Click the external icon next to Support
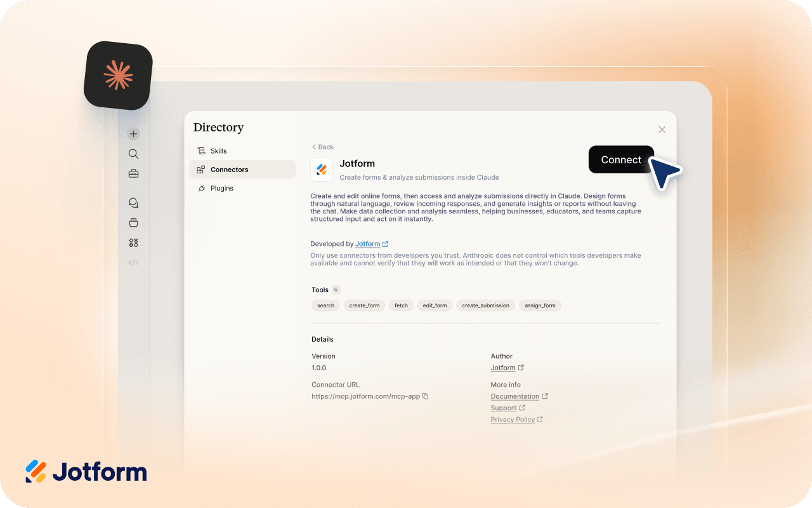This screenshot has height=508, width=812. click(522, 408)
